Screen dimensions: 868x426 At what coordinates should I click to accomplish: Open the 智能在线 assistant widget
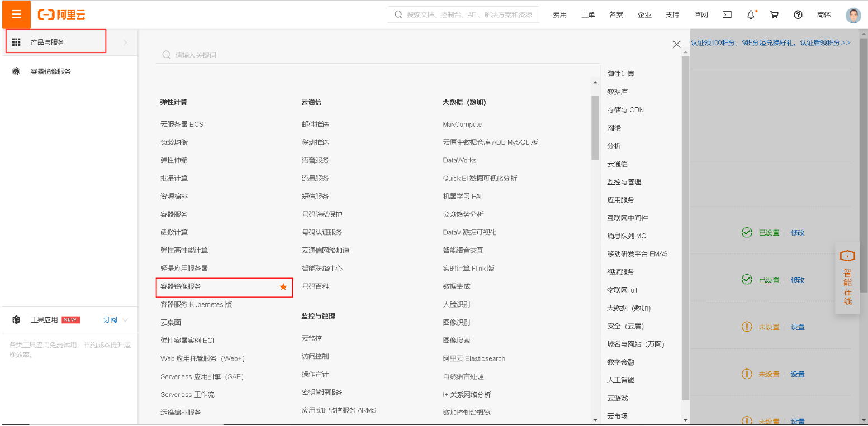[x=848, y=278]
